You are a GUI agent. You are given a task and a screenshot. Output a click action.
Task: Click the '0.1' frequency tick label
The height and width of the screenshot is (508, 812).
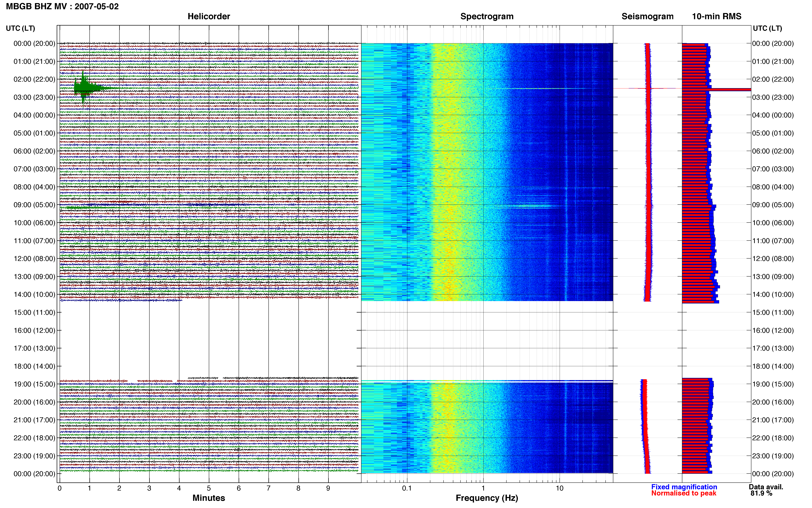pyautogui.click(x=407, y=488)
